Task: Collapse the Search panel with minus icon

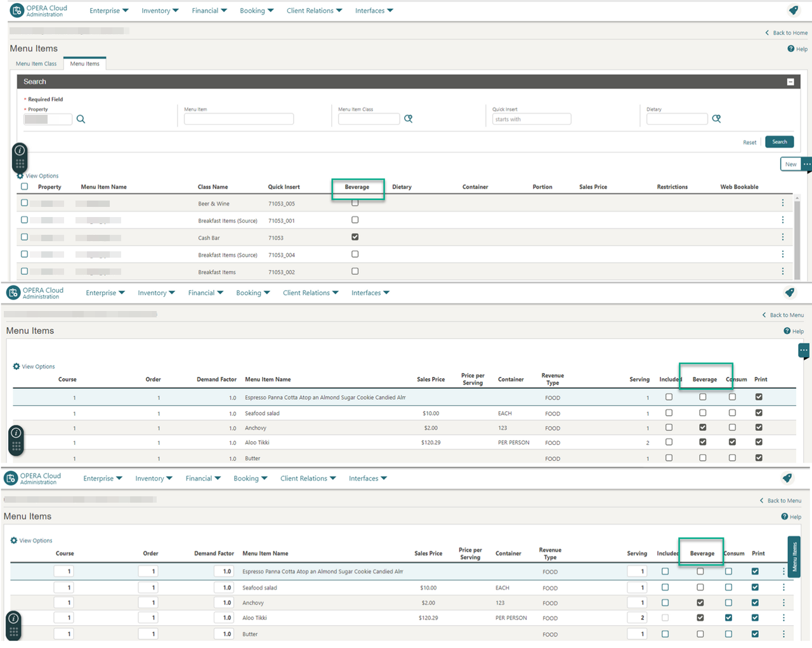Action: [x=790, y=82]
